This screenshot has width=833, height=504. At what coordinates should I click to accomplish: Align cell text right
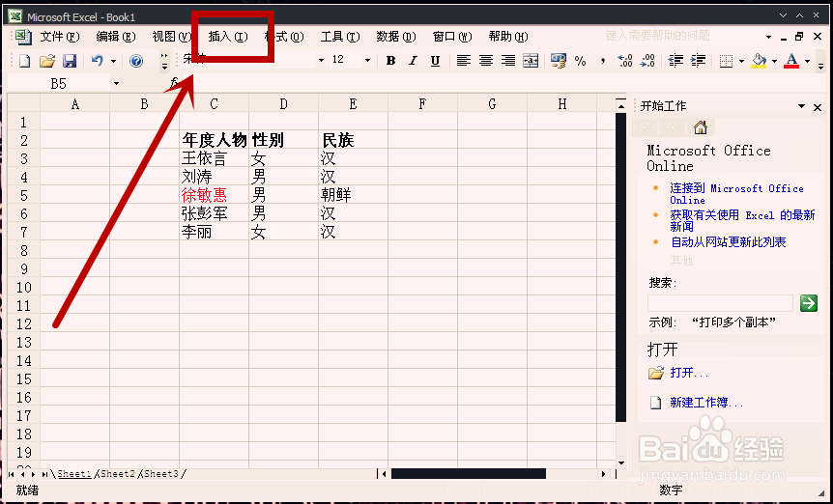tap(508, 61)
